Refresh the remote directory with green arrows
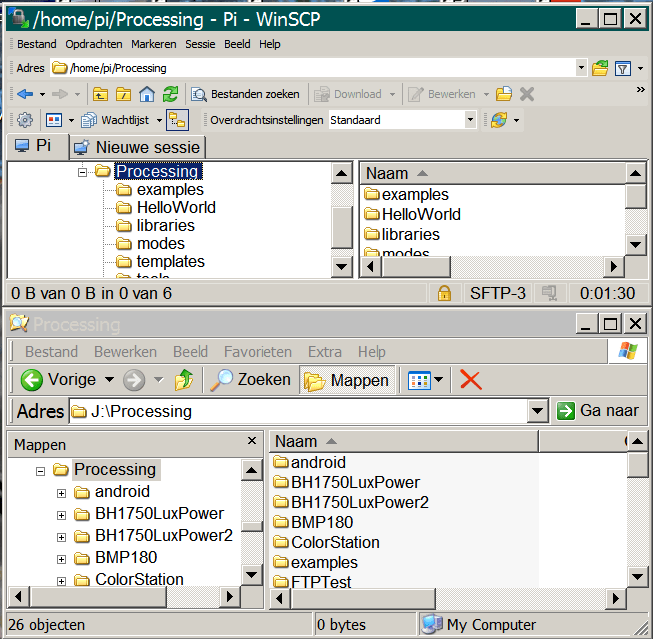This screenshot has height=639, width=653. [x=170, y=95]
